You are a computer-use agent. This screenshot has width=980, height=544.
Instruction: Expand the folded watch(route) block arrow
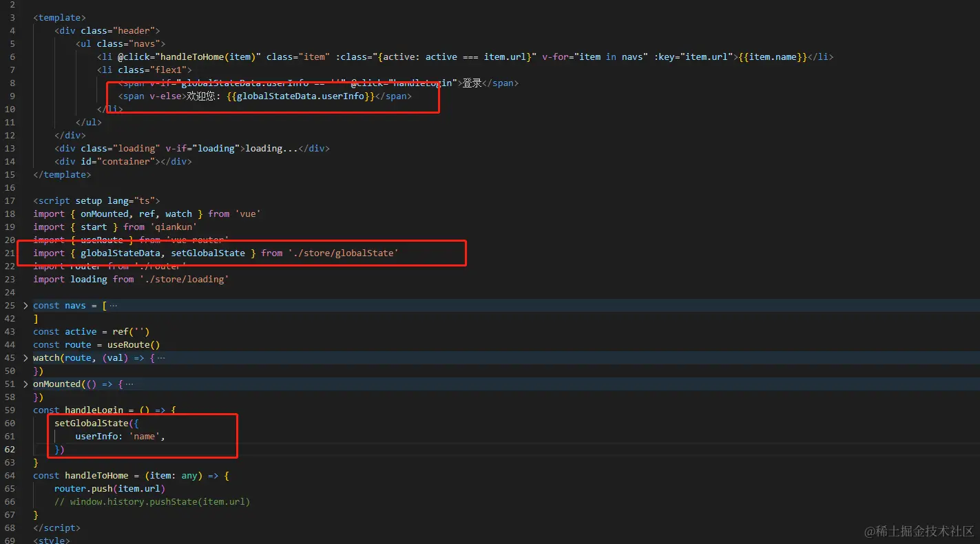25,357
